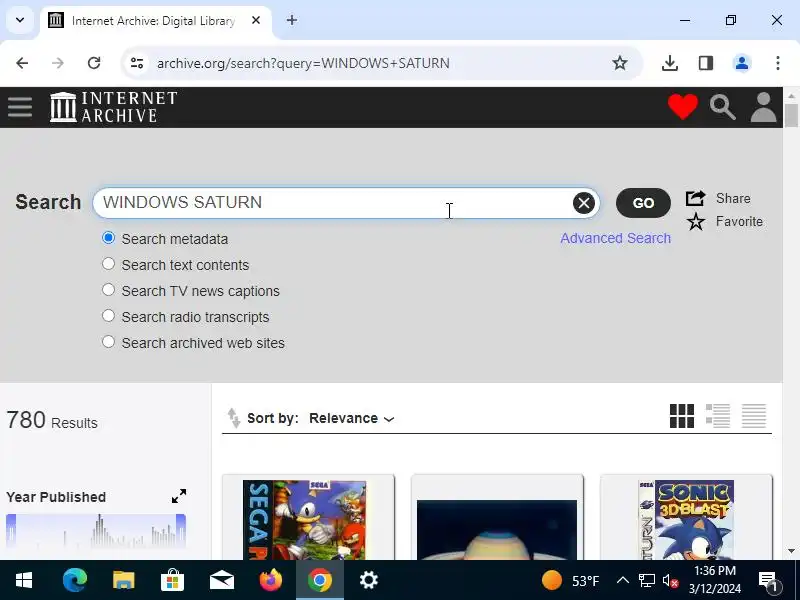800x600 pixels.
Task: Toggle sort direction arrows icon
Action: 233,418
